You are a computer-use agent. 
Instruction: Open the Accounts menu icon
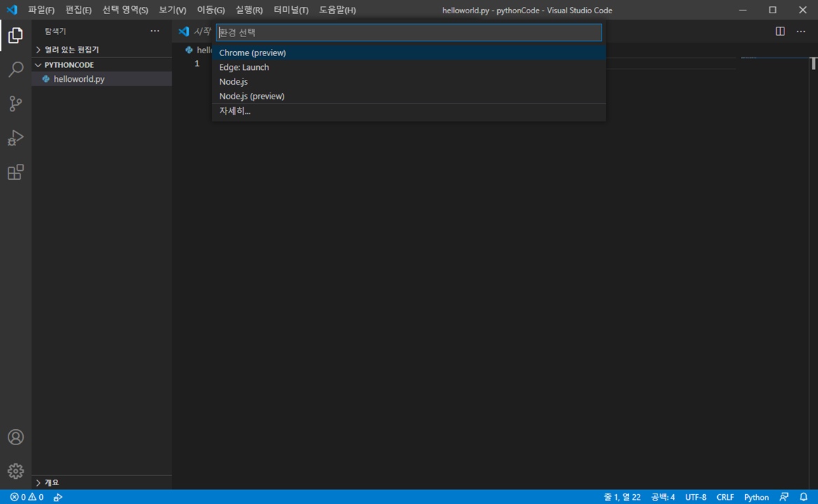[x=15, y=437]
